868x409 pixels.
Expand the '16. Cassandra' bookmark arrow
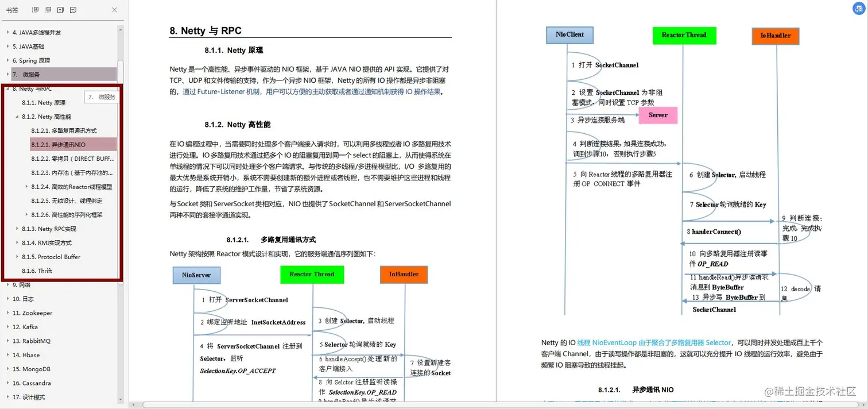(7, 383)
